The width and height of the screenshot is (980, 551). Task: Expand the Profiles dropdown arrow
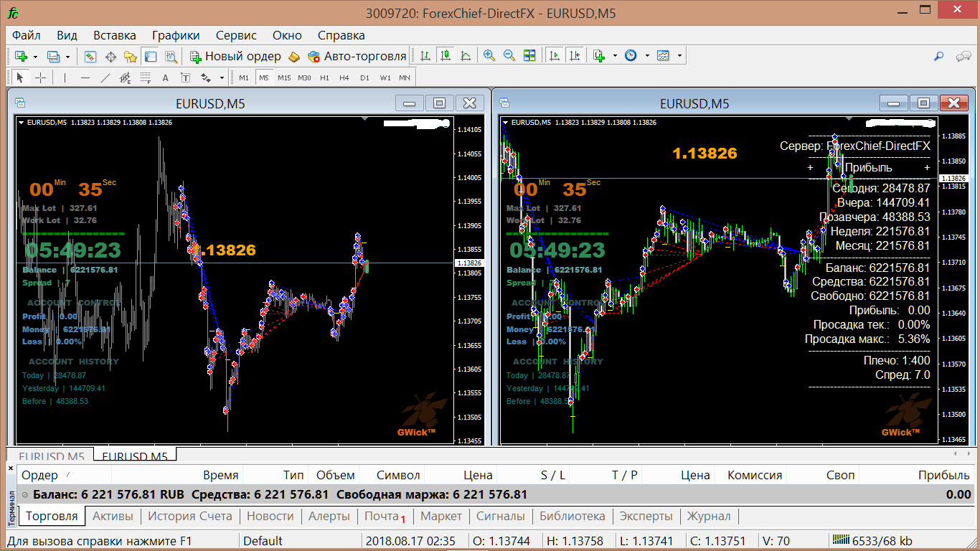pyautogui.click(x=68, y=56)
